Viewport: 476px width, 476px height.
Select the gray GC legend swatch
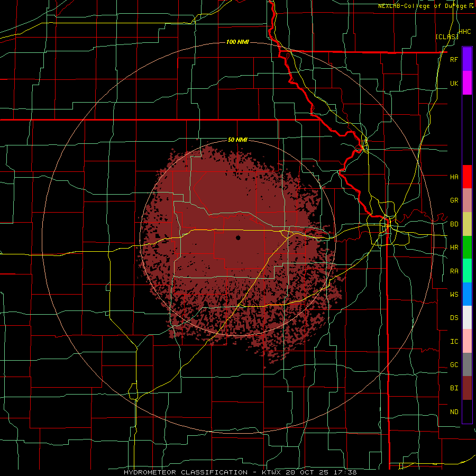[467, 364]
